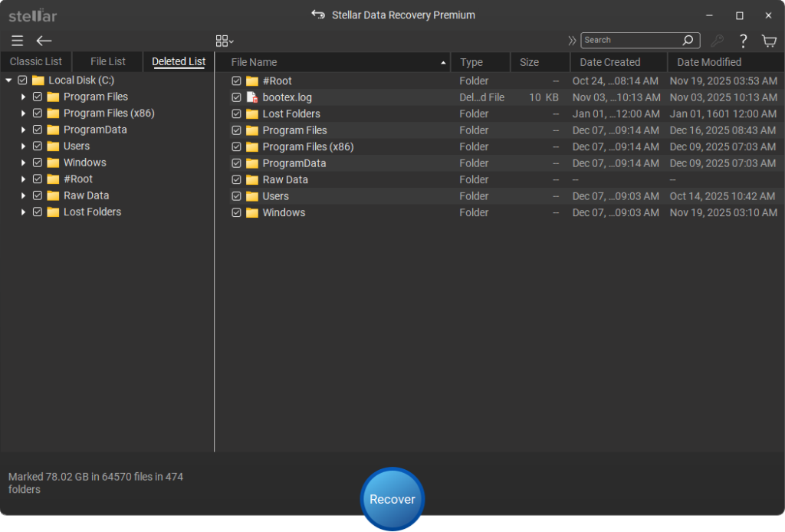Click #Root folder icon in tree
785x532 pixels.
53,179
